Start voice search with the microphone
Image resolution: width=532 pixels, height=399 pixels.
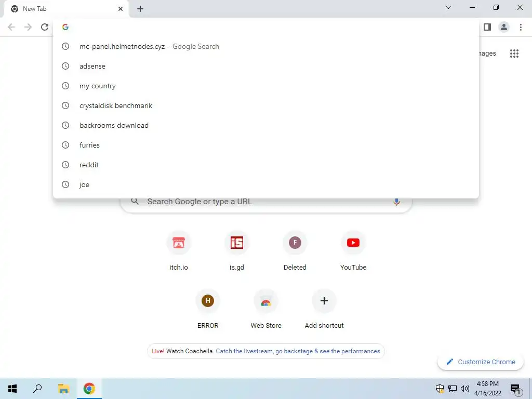click(396, 202)
